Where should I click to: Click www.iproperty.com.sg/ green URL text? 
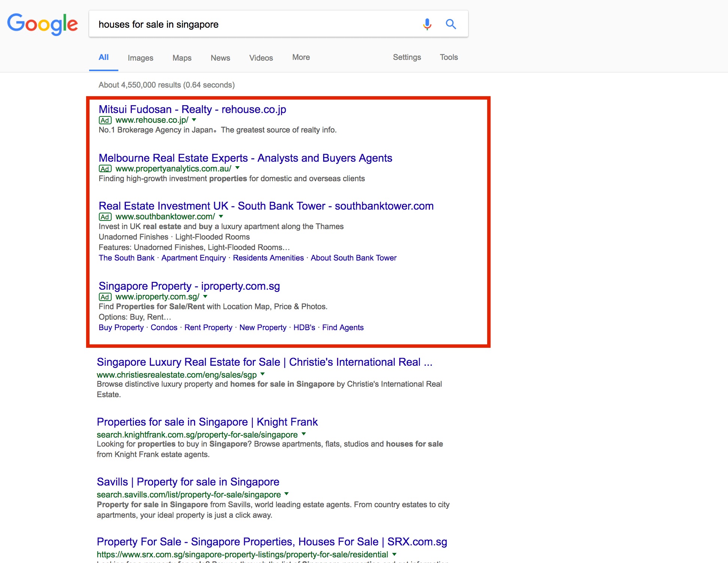point(157,297)
